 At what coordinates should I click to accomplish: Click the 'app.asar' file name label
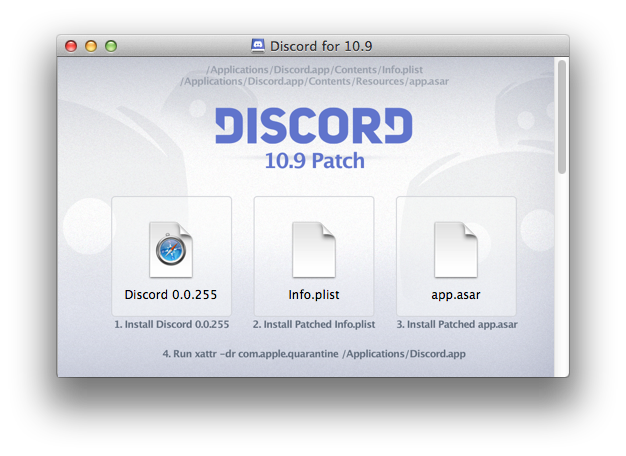(456, 295)
